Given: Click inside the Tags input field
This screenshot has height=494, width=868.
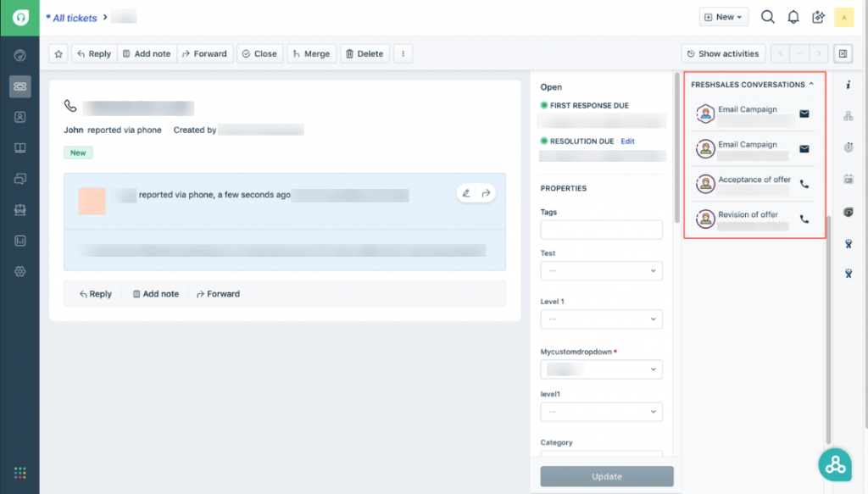Looking at the screenshot, I should click(602, 230).
